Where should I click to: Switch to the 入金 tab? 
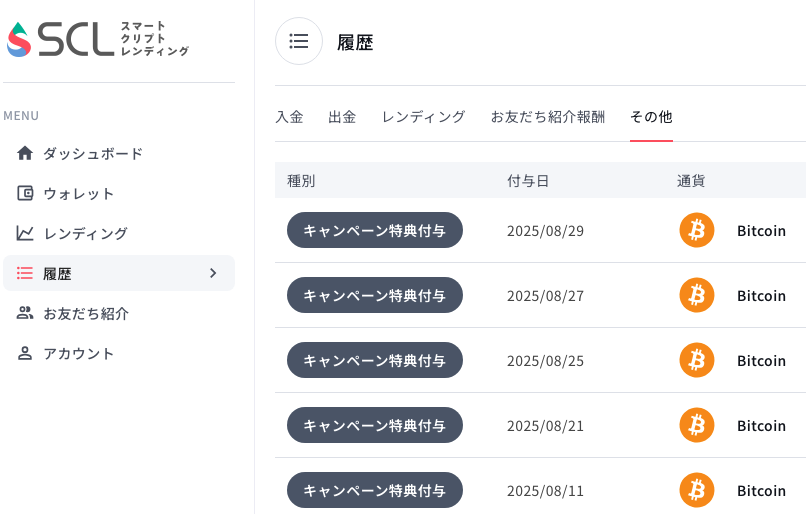click(289, 117)
